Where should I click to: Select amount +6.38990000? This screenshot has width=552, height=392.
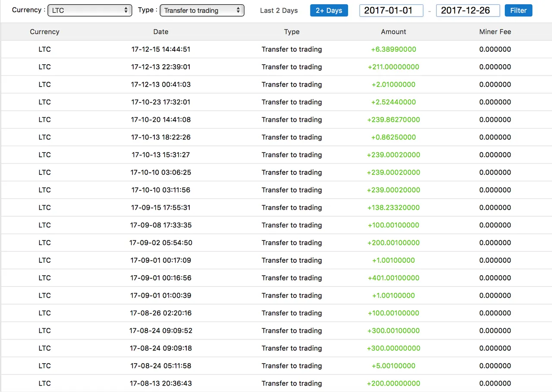coord(393,49)
